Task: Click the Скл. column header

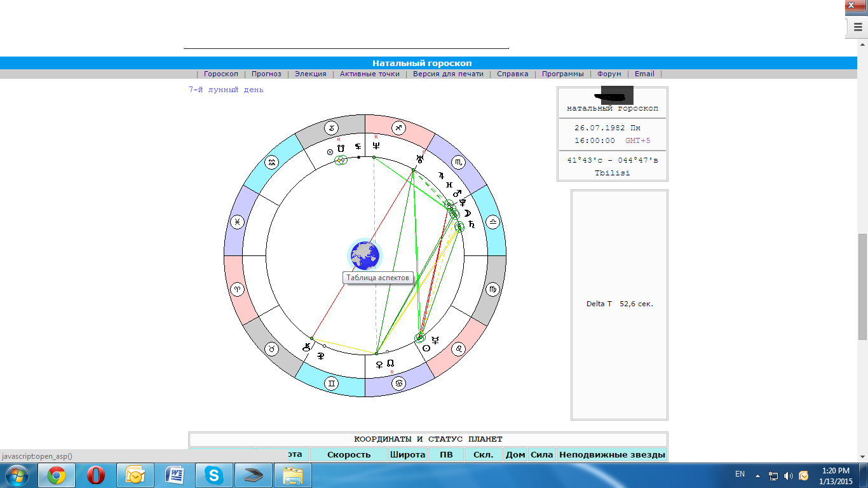Action: point(484,454)
